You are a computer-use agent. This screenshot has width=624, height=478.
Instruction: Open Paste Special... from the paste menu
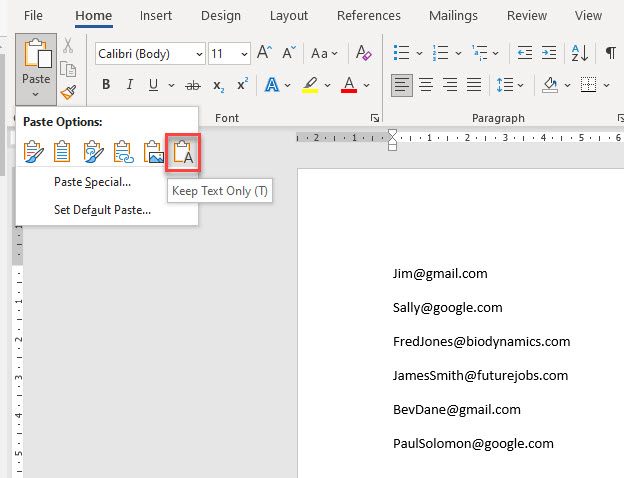[92, 182]
